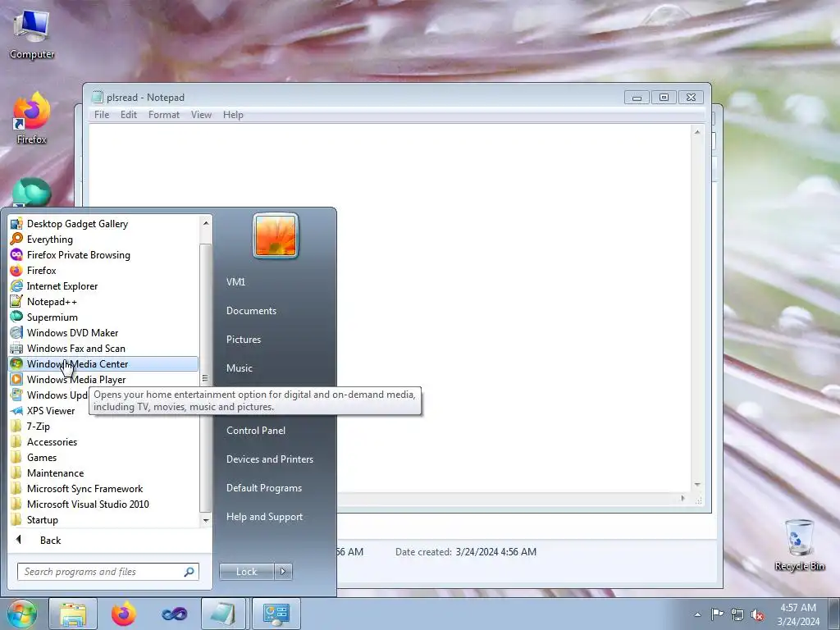Open the View menu in Notepad
This screenshot has height=630, width=840.
[202, 115]
